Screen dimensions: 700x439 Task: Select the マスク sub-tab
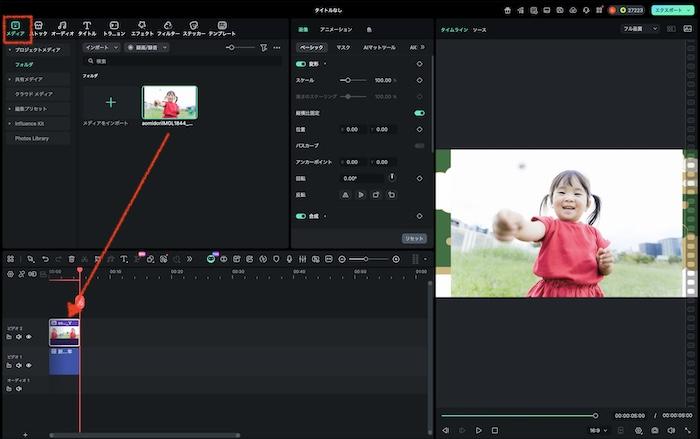pyautogui.click(x=343, y=47)
